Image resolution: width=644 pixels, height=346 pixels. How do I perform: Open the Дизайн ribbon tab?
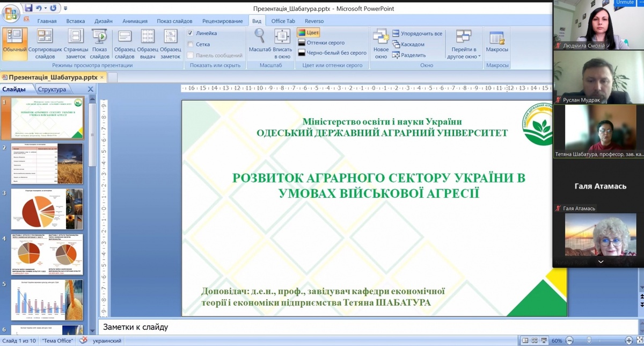104,21
